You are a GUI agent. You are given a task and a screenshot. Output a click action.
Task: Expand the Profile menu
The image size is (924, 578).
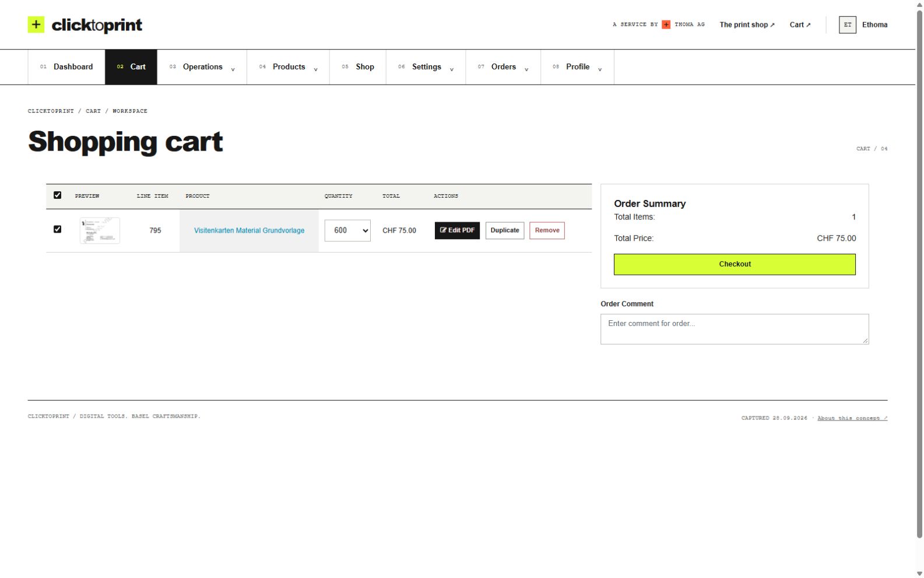click(577, 67)
